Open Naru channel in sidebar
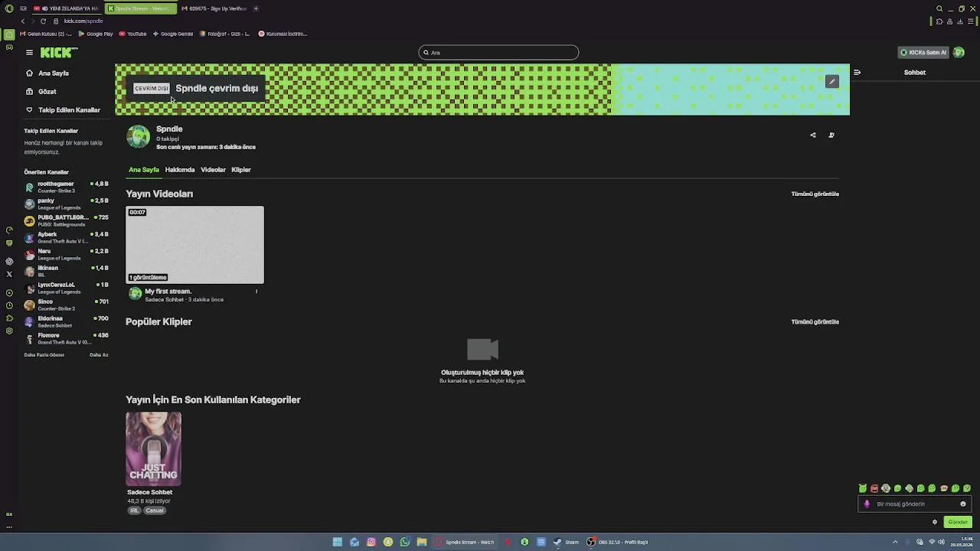This screenshot has width=980, height=551. point(66,254)
